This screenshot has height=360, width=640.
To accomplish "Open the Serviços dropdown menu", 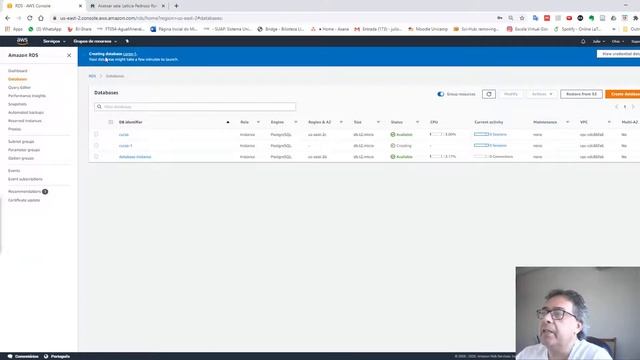I will click(x=54, y=41).
